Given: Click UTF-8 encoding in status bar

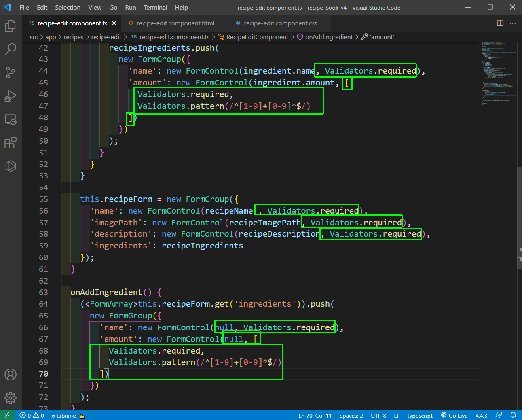Looking at the screenshot, I should [378, 415].
